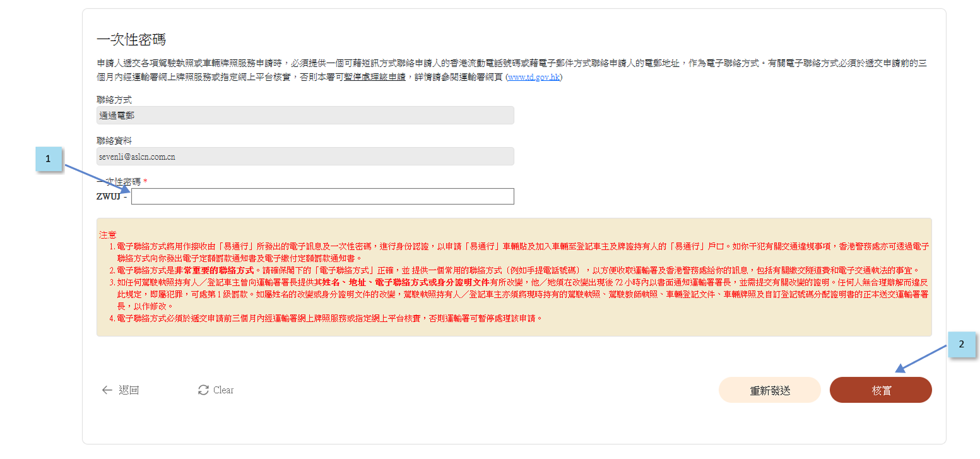
Task: Click the circular refresh icon beside Clear
Action: pos(203,390)
